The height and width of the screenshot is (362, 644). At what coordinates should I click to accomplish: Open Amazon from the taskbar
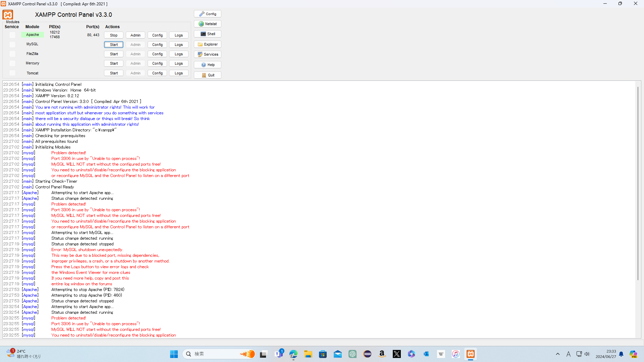382,354
